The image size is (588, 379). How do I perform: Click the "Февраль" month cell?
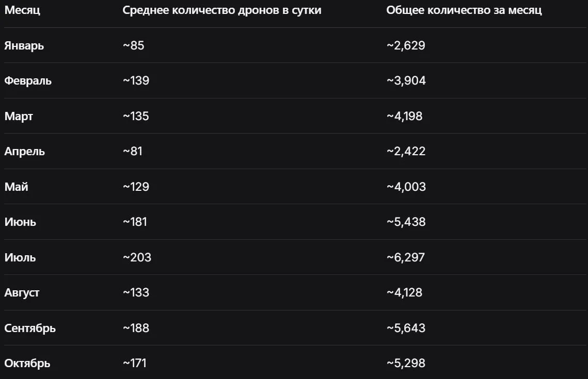pyautogui.click(x=28, y=81)
